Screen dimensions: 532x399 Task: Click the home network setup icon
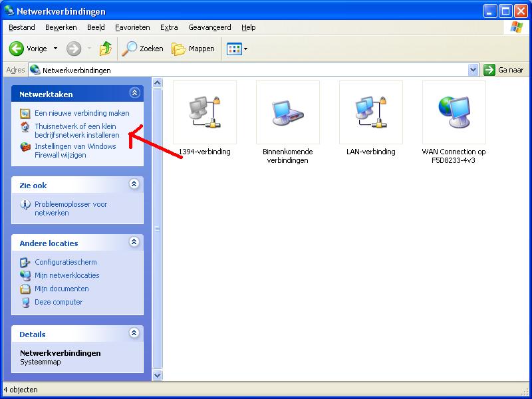tap(25, 127)
